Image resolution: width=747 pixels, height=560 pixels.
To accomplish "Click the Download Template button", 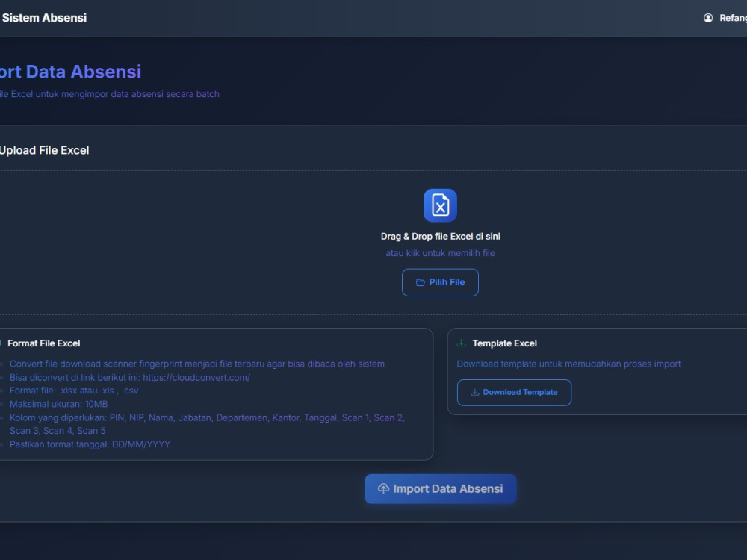I will [x=514, y=393].
